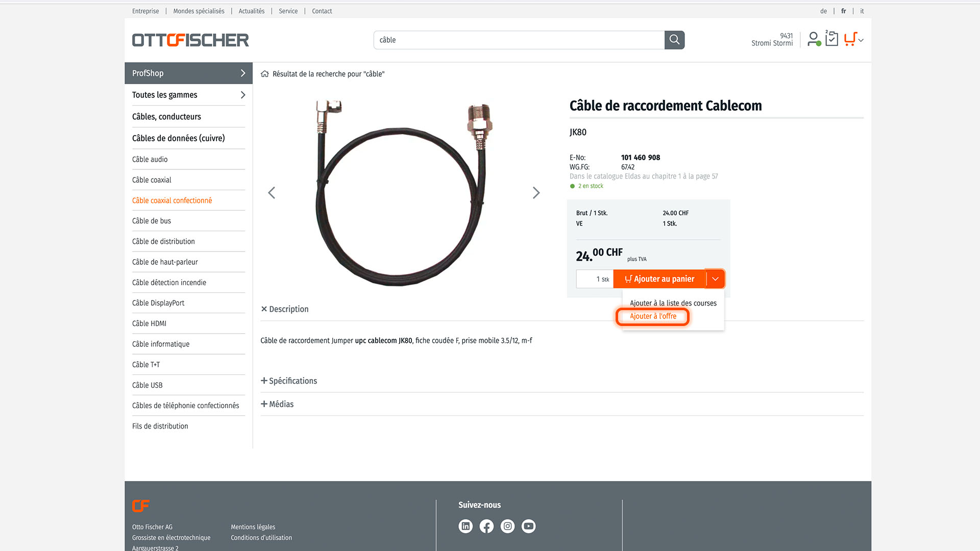Collapse the Description section
Image resolution: width=980 pixels, height=551 pixels.
tap(285, 309)
